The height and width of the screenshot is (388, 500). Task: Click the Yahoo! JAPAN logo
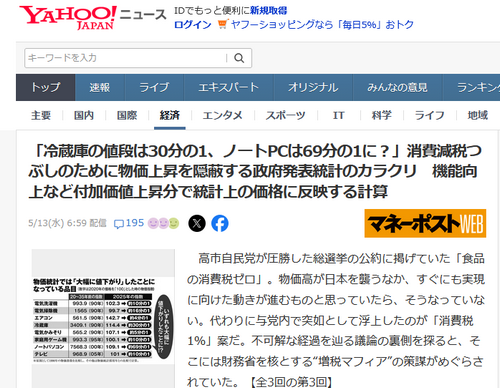coord(68,17)
